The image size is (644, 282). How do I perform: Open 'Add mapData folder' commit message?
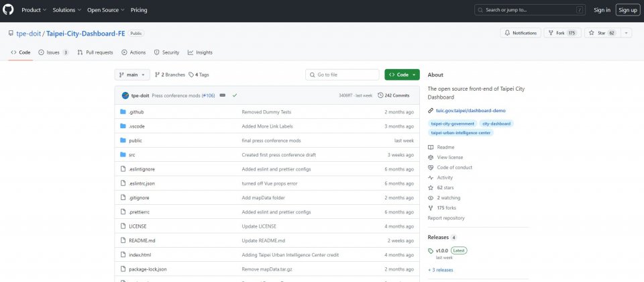pos(263,197)
